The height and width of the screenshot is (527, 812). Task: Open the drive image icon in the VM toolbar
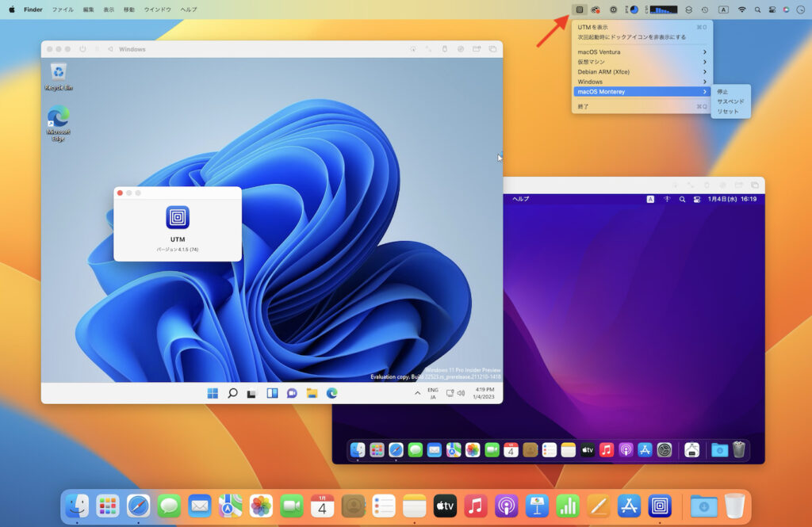pyautogui.click(x=460, y=49)
